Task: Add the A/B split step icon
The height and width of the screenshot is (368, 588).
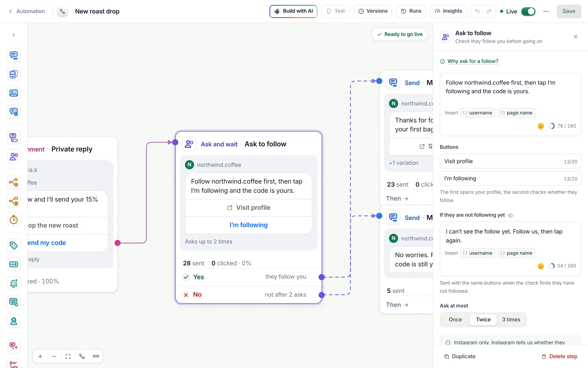Action: (x=14, y=201)
